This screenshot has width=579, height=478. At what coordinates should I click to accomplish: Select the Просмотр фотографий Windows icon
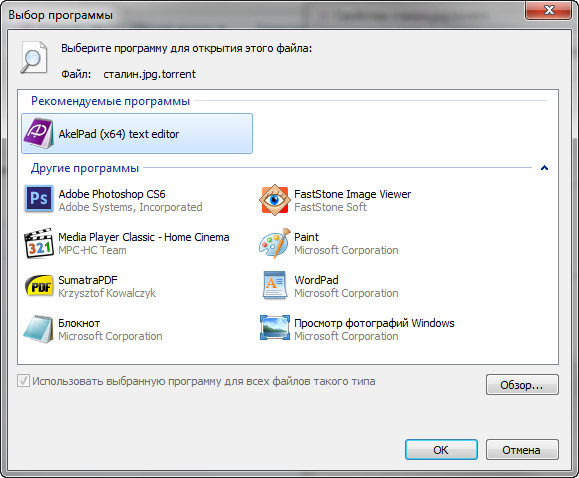(x=274, y=328)
